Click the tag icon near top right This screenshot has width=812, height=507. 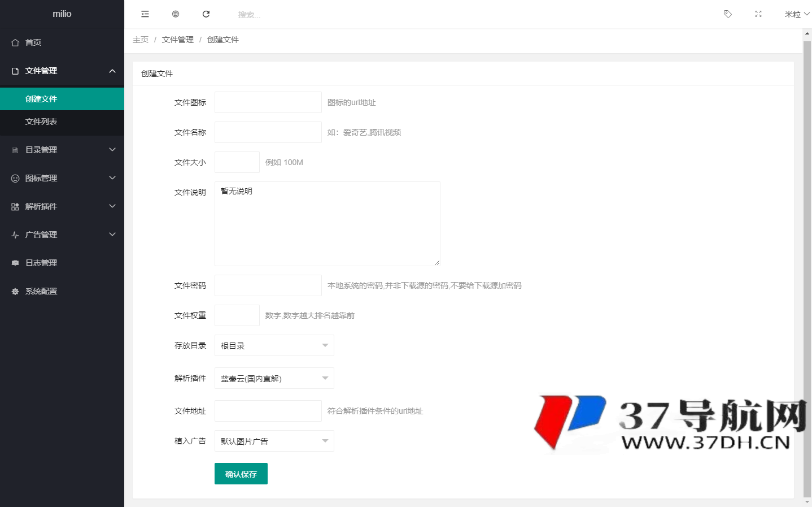click(x=727, y=14)
